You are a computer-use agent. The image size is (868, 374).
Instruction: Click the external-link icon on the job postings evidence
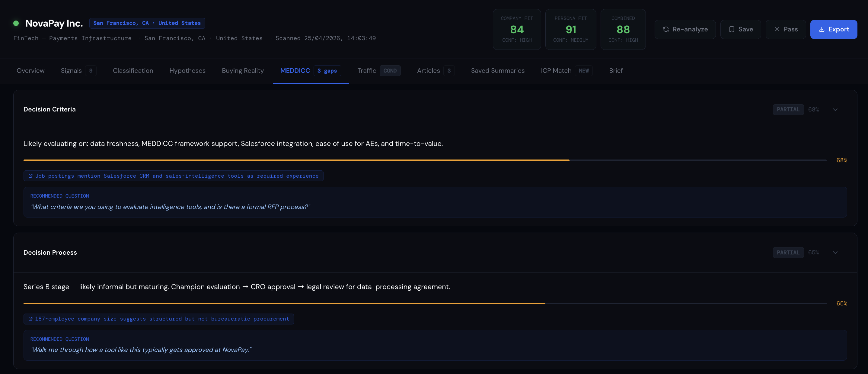[x=30, y=176]
